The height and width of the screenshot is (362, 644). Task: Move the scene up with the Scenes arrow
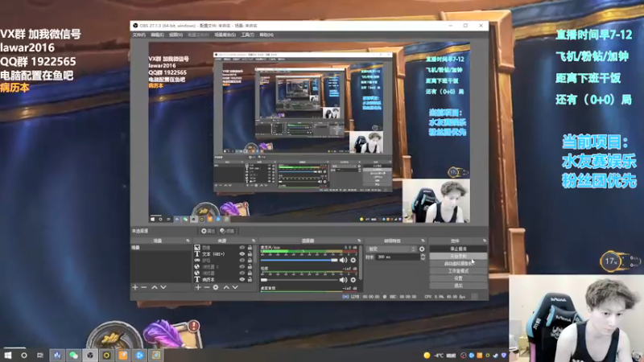(x=155, y=287)
